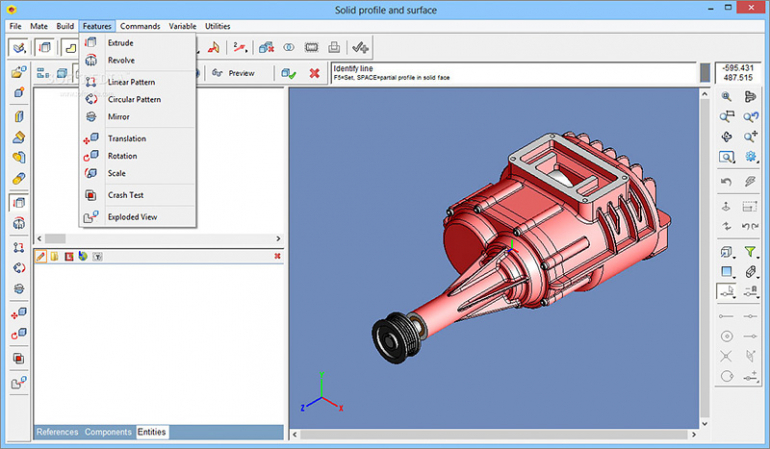The width and height of the screenshot is (770, 449).
Task: Confirm with the green checkmark icon
Action: point(288,73)
